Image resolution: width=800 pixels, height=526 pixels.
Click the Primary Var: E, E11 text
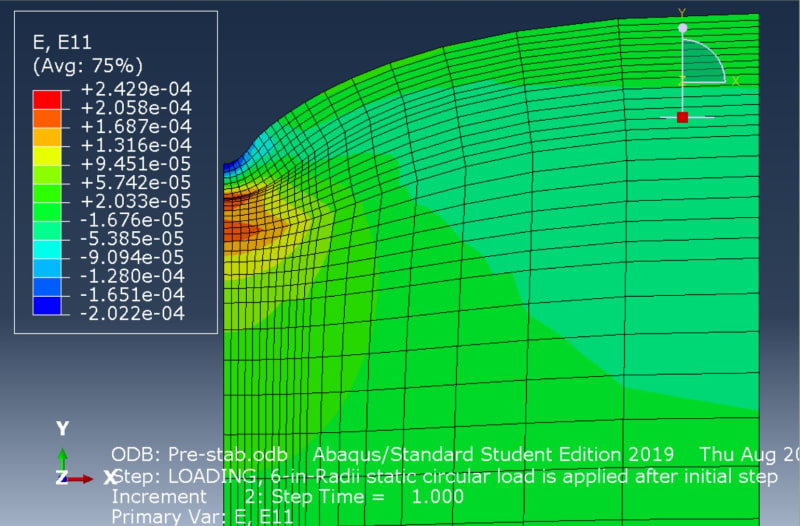[x=203, y=516]
